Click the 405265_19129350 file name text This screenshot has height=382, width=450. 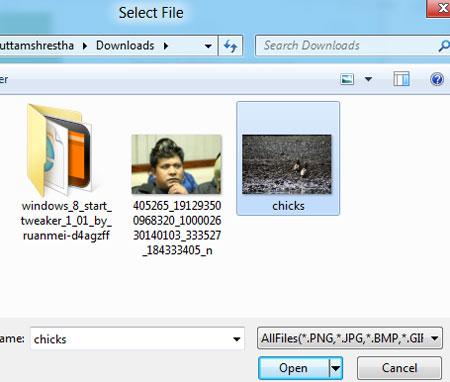(177, 228)
